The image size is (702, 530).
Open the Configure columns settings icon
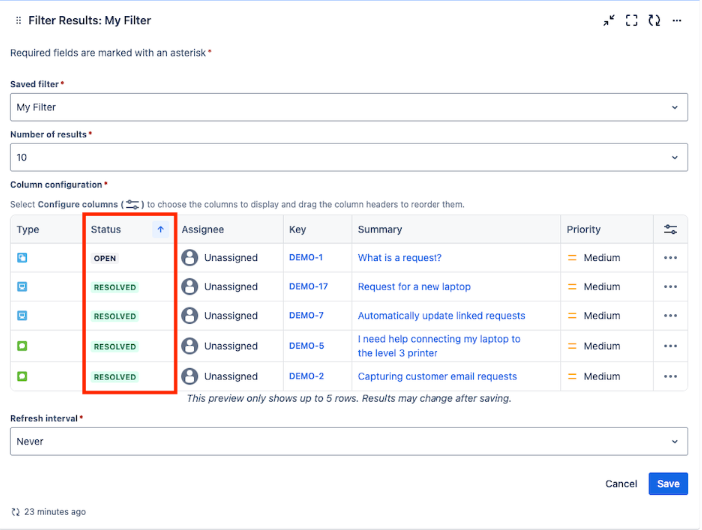670,230
